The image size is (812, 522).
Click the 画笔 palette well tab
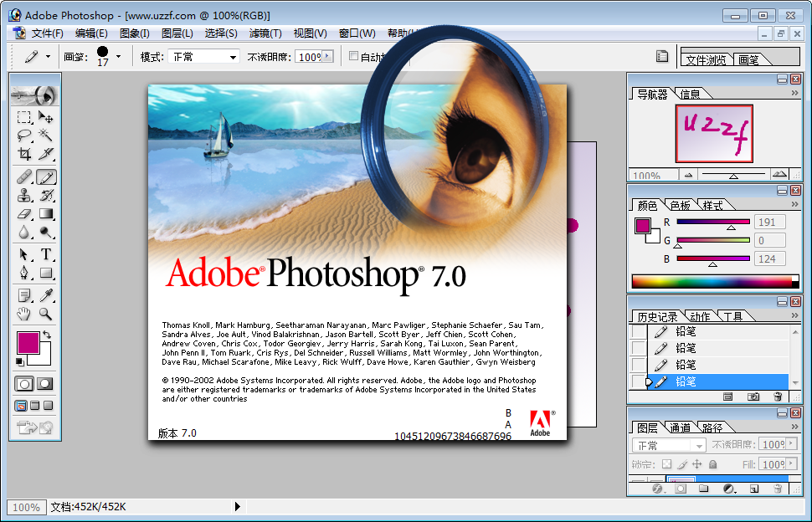[x=748, y=60]
